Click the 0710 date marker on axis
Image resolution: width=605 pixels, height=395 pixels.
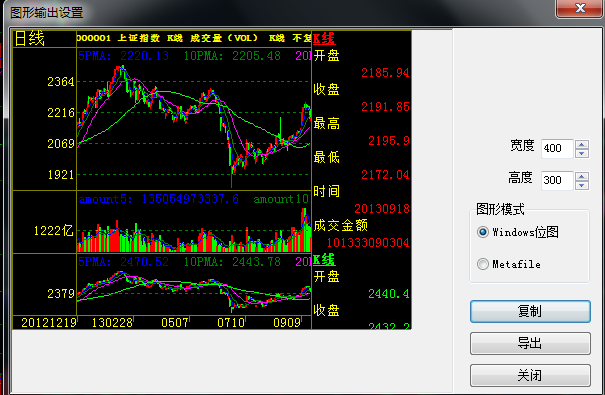pyautogui.click(x=231, y=322)
